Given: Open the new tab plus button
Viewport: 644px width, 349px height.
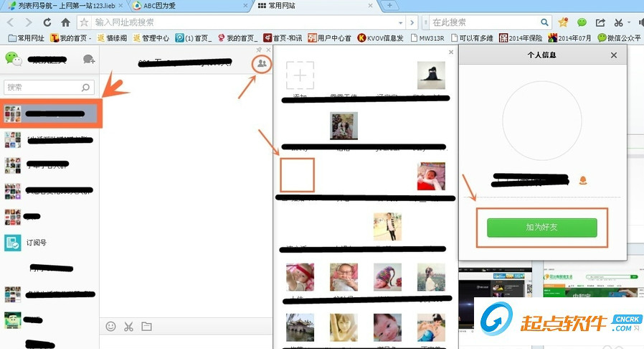Looking at the screenshot, I should 389,6.
